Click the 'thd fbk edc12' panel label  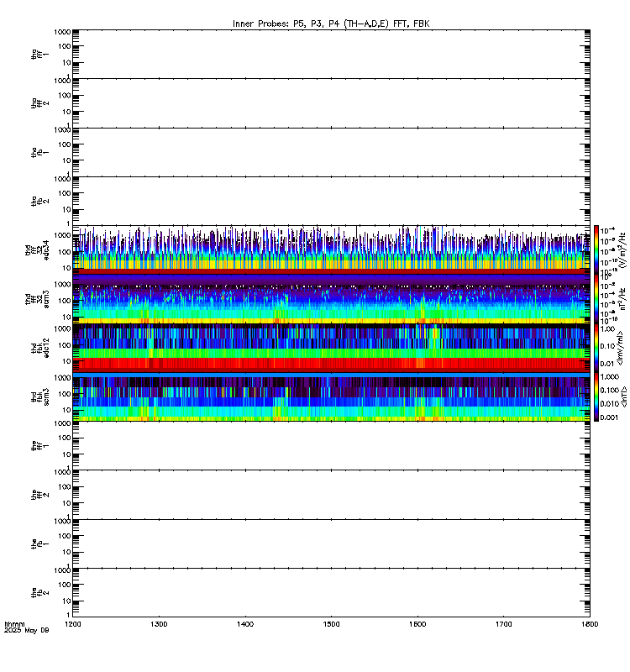(x=39, y=348)
